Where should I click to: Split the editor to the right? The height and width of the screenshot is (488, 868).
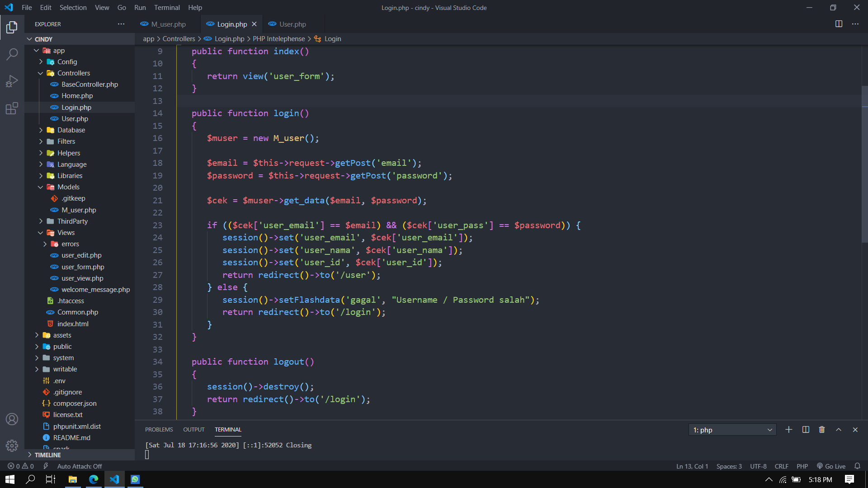tap(839, 24)
